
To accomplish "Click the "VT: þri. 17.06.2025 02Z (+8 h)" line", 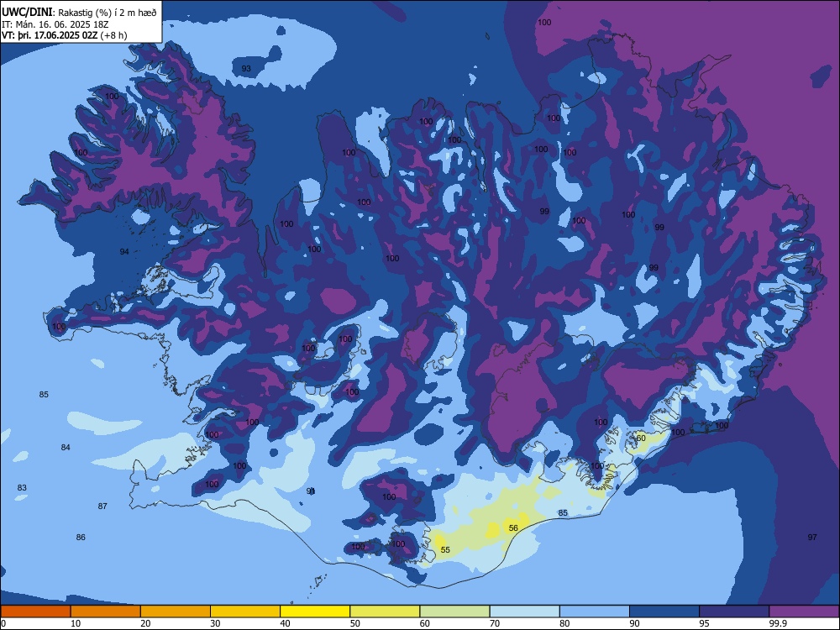I will (x=65, y=35).
